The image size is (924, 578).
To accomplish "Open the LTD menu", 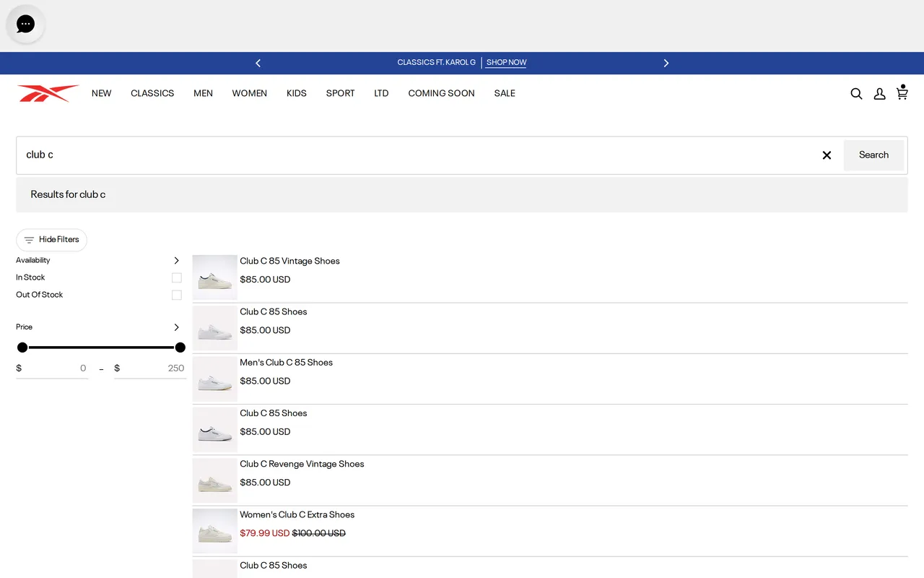I will pyautogui.click(x=381, y=93).
